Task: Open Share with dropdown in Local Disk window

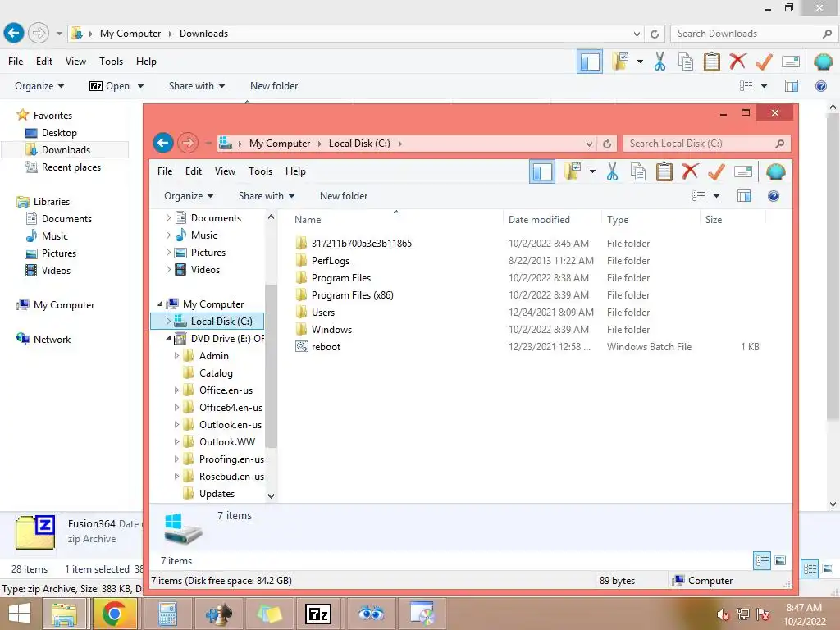Action: (x=267, y=196)
